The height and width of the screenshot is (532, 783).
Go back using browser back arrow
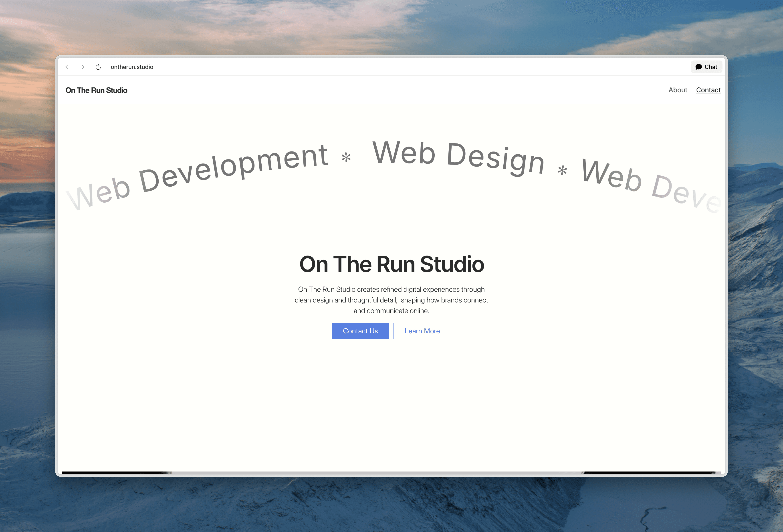67,67
